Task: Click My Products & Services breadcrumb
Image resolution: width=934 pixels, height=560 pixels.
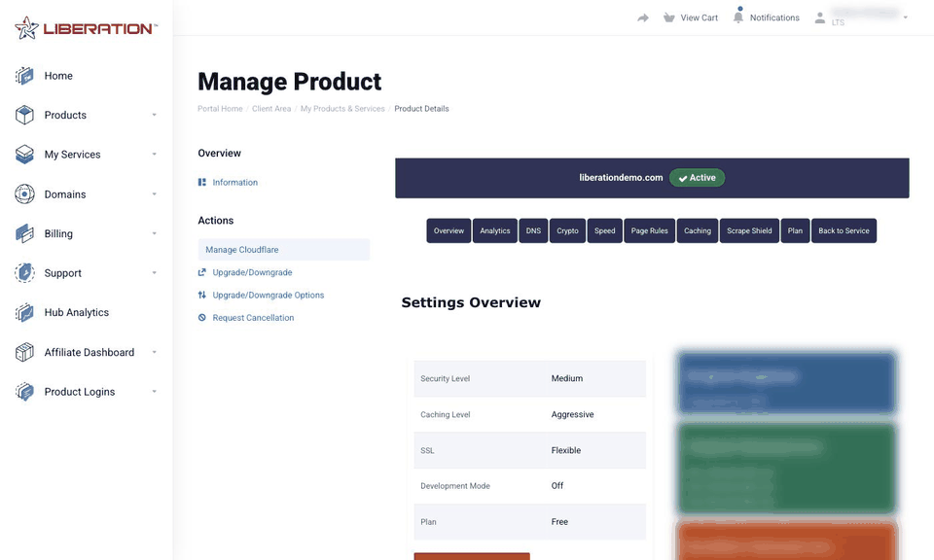Action: click(x=342, y=108)
